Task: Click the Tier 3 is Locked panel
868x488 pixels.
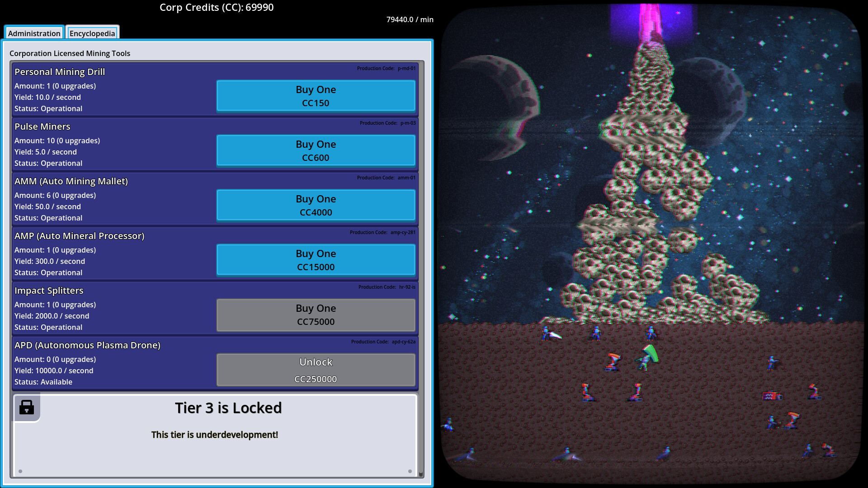Action: point(215,435)
